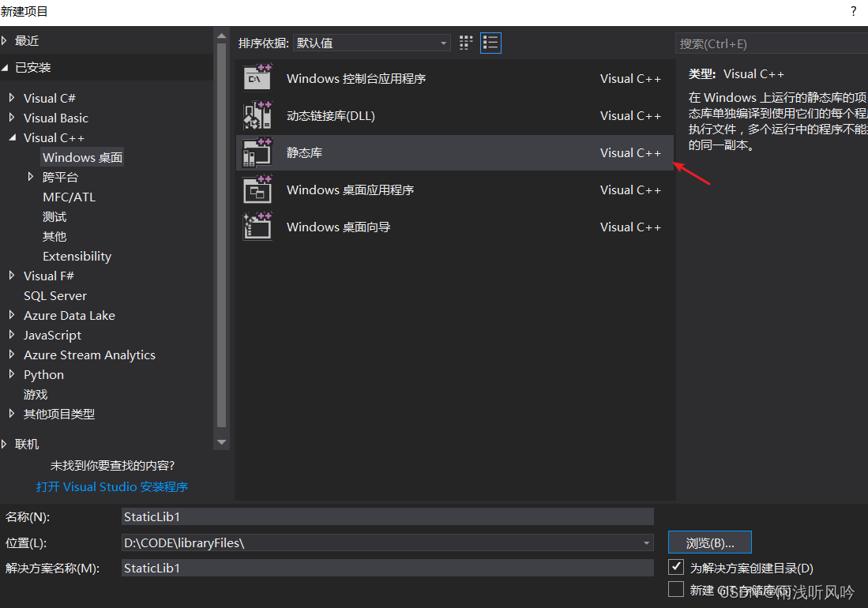The height and width of the screenshot is (608, 868).
Task: Click the dynamic link library (DLL) template icon
Action: (x=257, y=115)
